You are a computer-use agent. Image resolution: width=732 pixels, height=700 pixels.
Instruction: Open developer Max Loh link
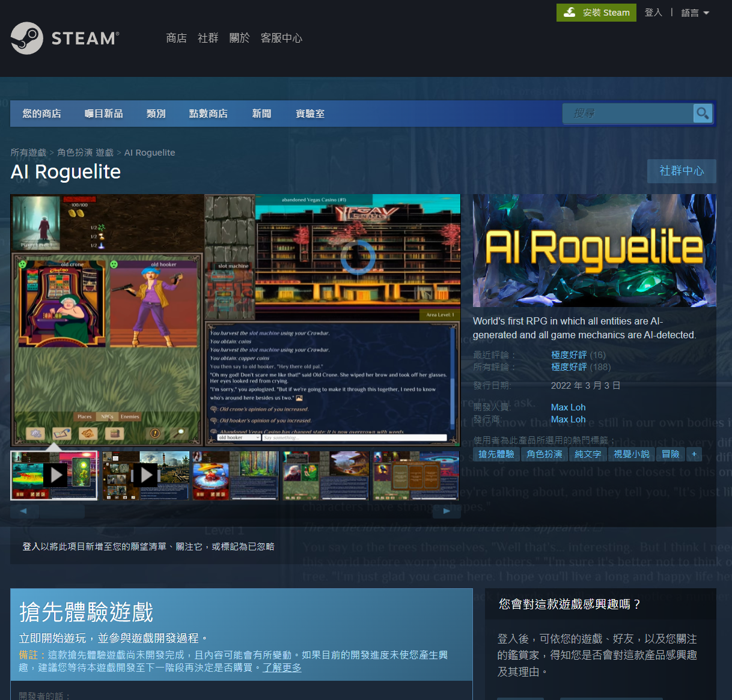[567, 407]
